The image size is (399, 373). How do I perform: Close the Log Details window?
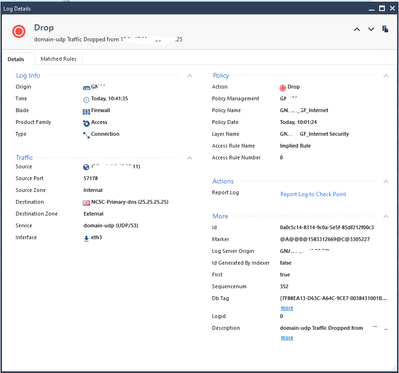392,8
